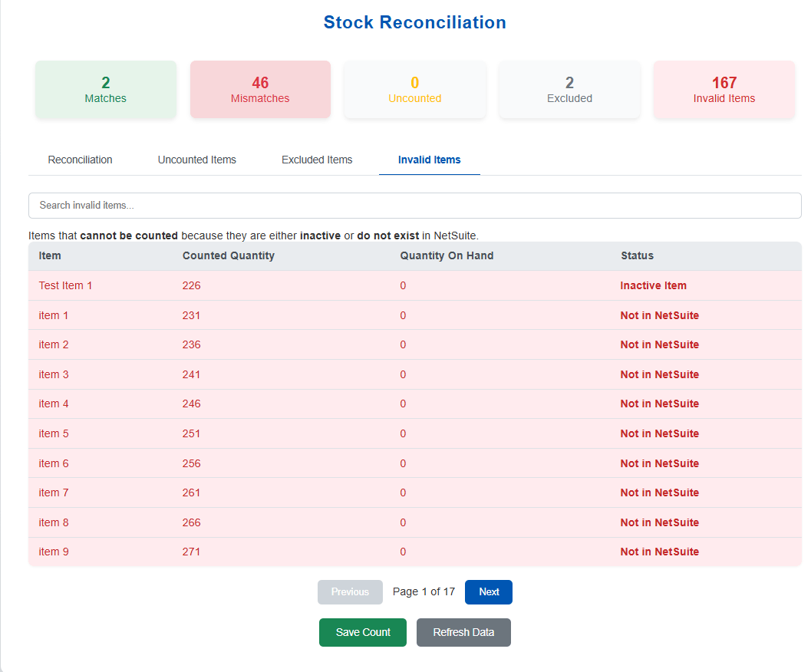Click the Uncounted summary card

pos(414,90)
